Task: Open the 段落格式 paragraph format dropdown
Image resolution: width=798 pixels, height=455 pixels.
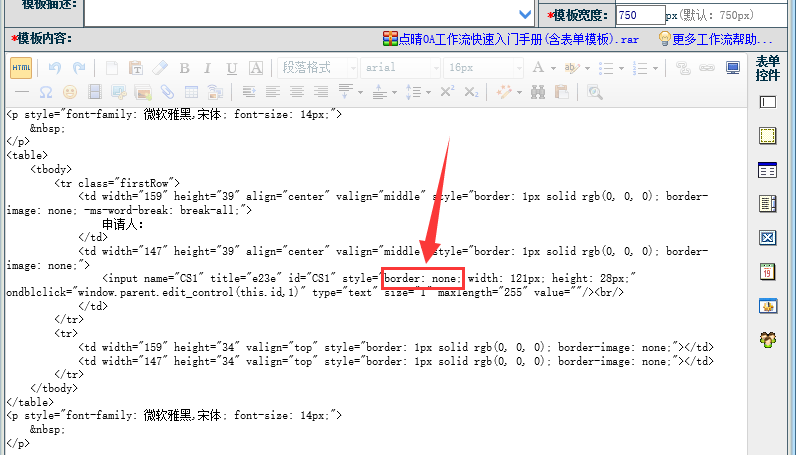Action: point(317,68)
